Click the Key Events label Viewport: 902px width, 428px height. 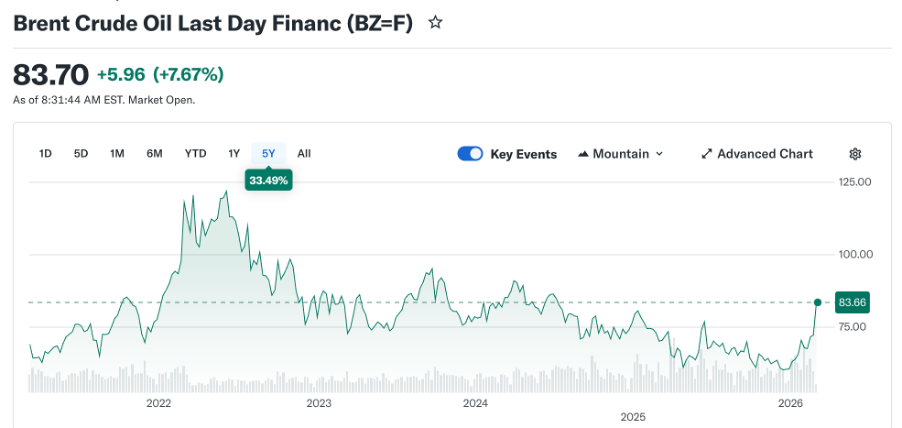[523, 154]
